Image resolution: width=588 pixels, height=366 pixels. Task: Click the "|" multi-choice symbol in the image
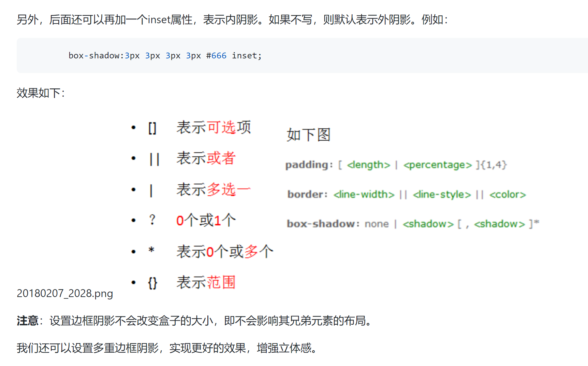point(151,189)
